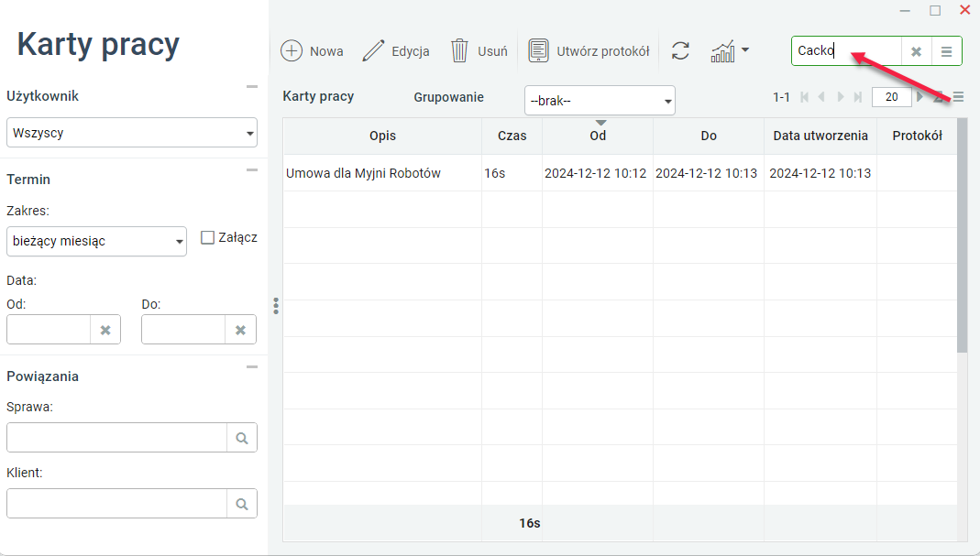Click the Klient input field

tap(116, 503)
